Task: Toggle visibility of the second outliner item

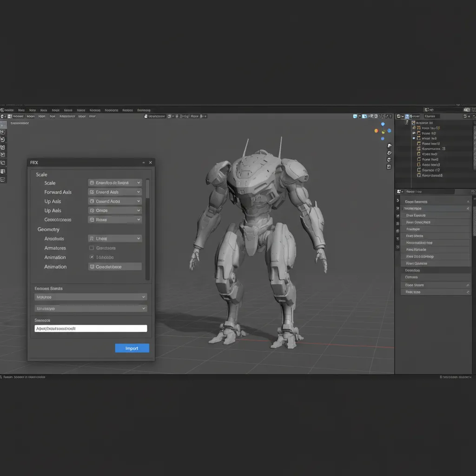Action: [x=414, y=128]
